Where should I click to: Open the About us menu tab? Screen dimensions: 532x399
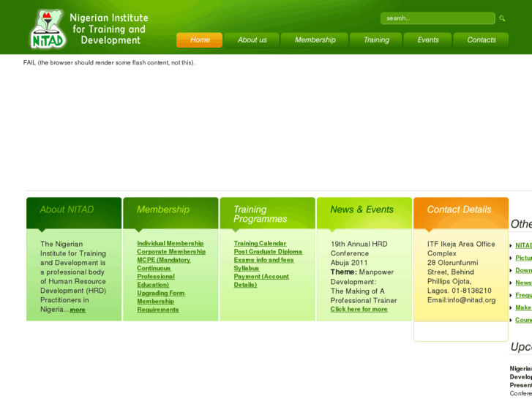click(x=252, y=40)
